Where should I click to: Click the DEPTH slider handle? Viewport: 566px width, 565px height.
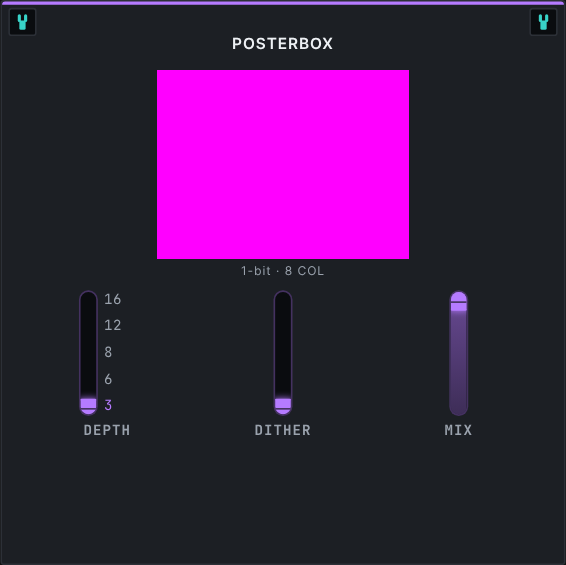tap(88, 403)
